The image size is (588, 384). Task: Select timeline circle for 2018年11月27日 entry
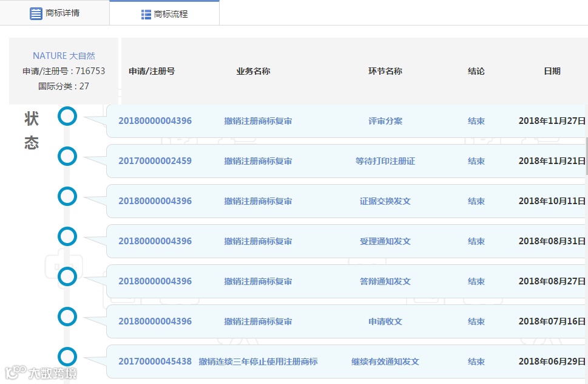point(67,117)
